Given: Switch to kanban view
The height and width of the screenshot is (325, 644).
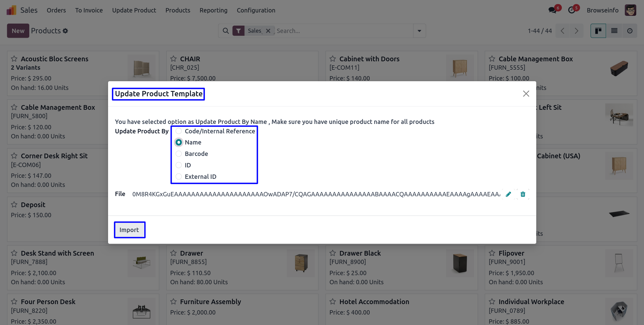Looking at the screenshot, I should [x=598, y=31].
